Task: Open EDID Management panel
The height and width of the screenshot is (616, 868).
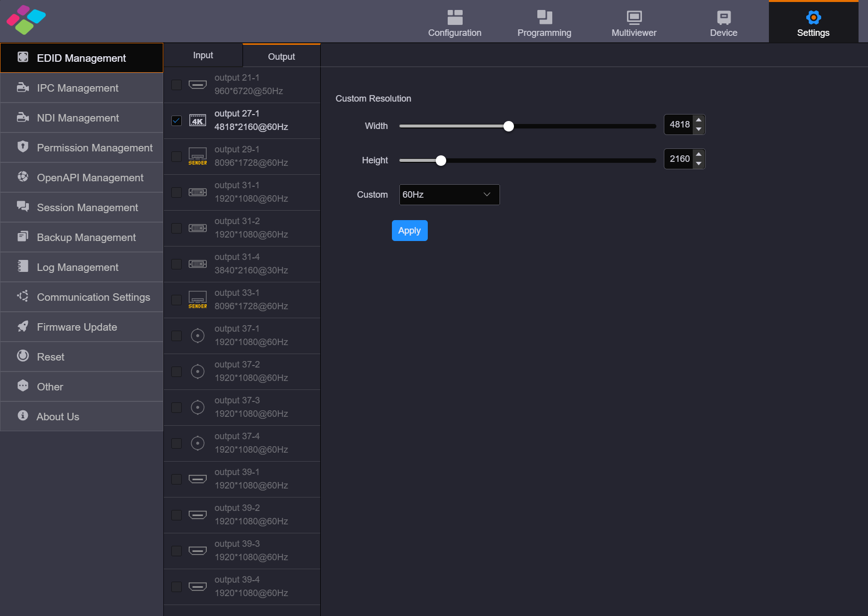Action: pos(81,58)
